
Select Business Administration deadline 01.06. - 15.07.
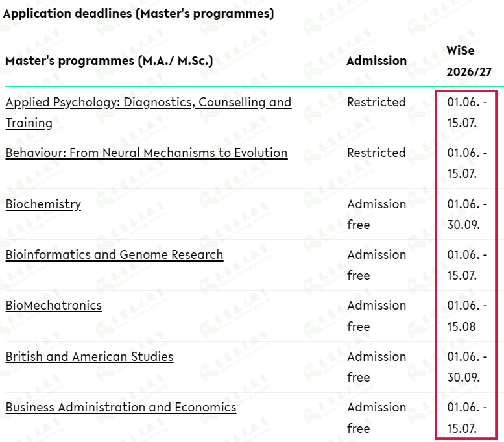tap(467, 418)
